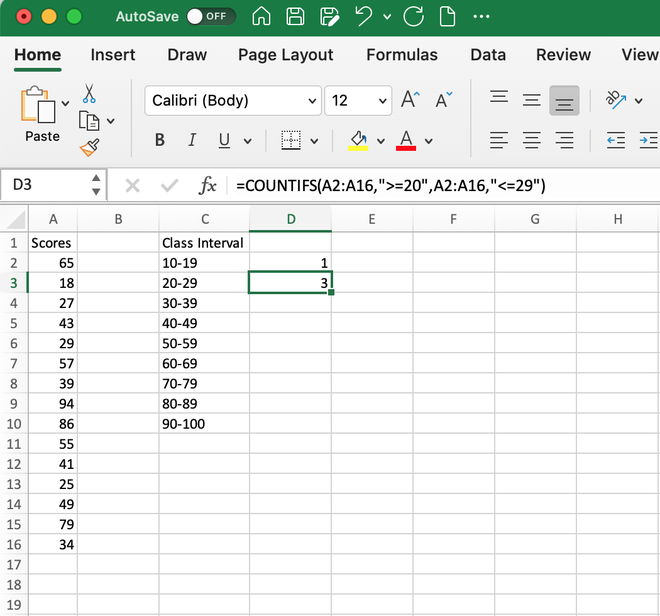Image resolution: width=660 pixels, height=616 pixels.
Task: Open the Formulas tab
Action: [402, 55]
